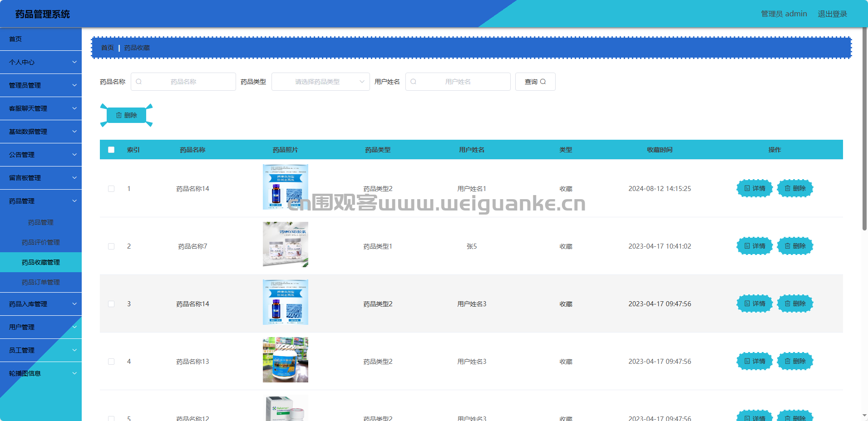This screenshot has height=421, width=868.
Task: Open 药品订单管理 submenu item
Action: [41, 282]
